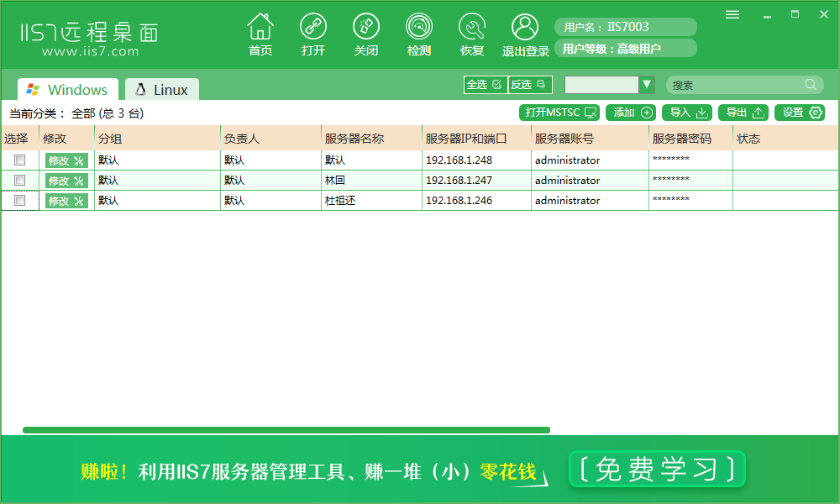The image size is (840, 504).
Task: Open 设置 settings button
Action: click(800, 113)
